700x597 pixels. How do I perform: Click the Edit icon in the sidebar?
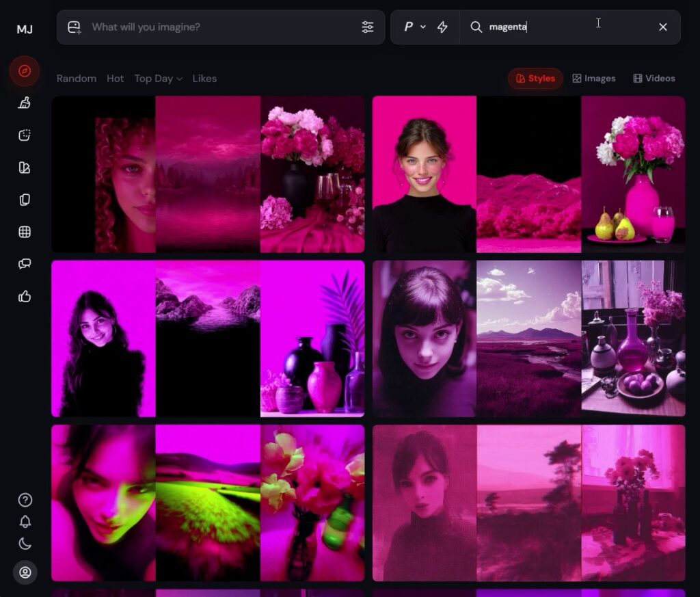tap(25, 135)
